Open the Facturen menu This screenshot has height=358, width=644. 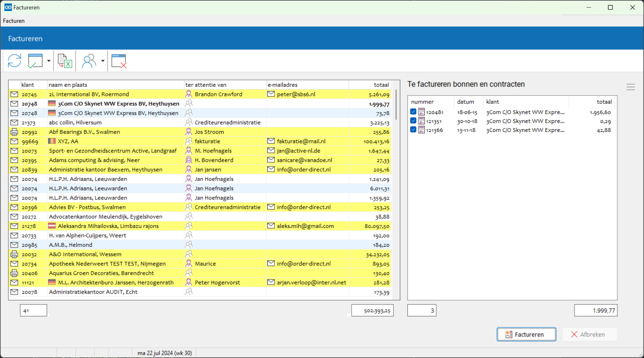click(x=14, y=21)
